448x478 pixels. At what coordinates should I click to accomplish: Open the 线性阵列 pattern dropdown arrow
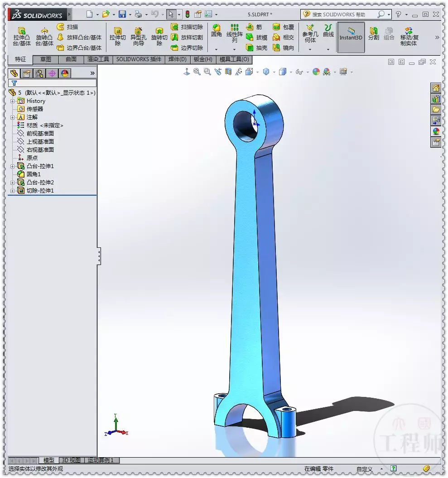pos(234,49)
